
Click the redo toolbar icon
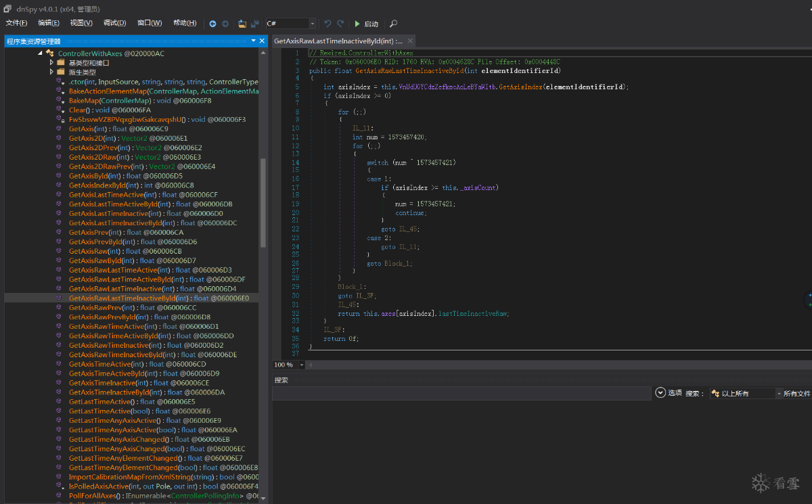click(x=342, y=24)
